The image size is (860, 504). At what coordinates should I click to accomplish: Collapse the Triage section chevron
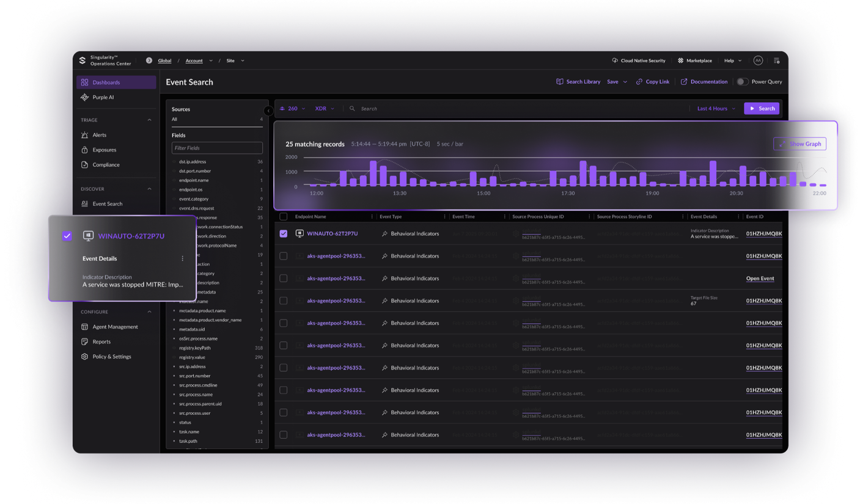pyautogui.click(x=149, y=120)
